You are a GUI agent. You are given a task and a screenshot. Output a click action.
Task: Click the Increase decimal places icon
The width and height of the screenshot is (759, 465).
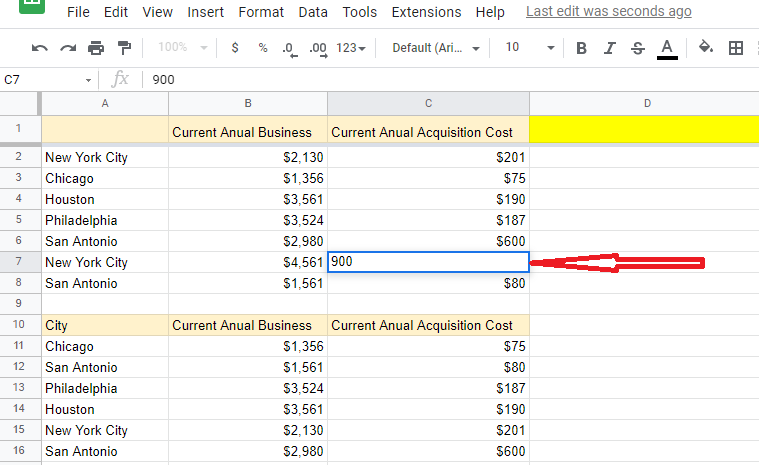(318, 48)
